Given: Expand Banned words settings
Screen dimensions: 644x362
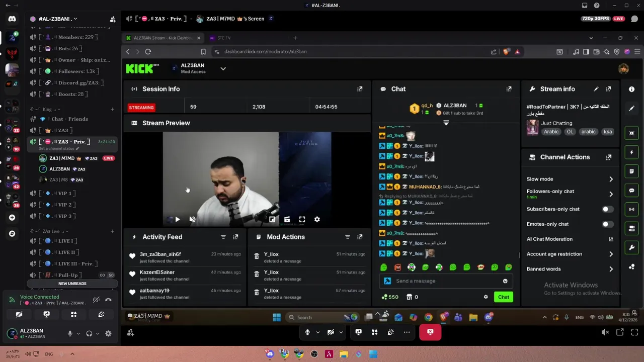Looking at the screenshot, I should pyautogui.click(x=611, y=269).
